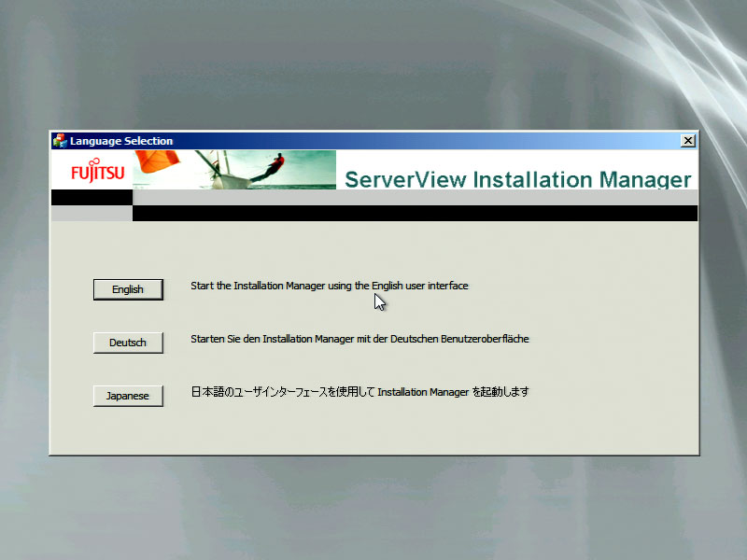747x560 pixels.
Task: Click the 'Language Selection' window title text
Action: point(121,141)
